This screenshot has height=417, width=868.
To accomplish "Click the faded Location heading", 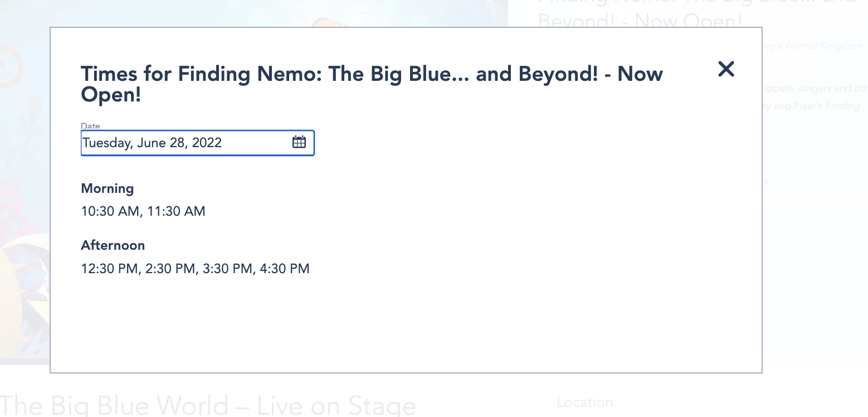I will click(x=584, y=402).
